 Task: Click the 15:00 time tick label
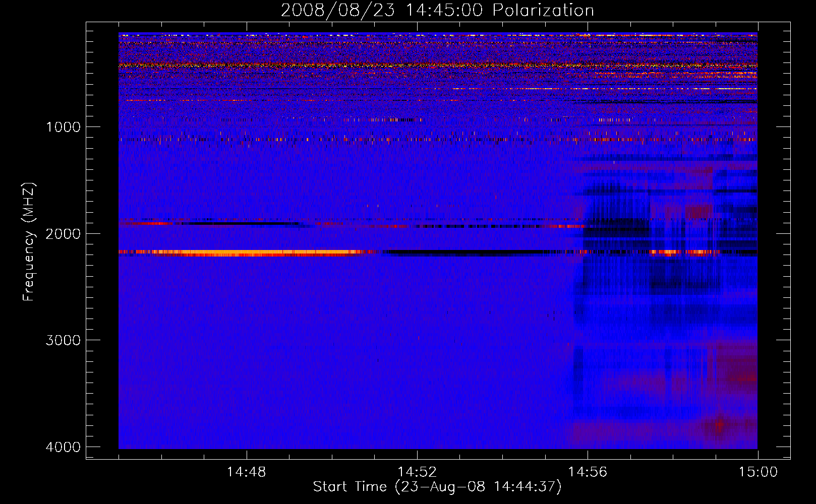pos(758,472)
